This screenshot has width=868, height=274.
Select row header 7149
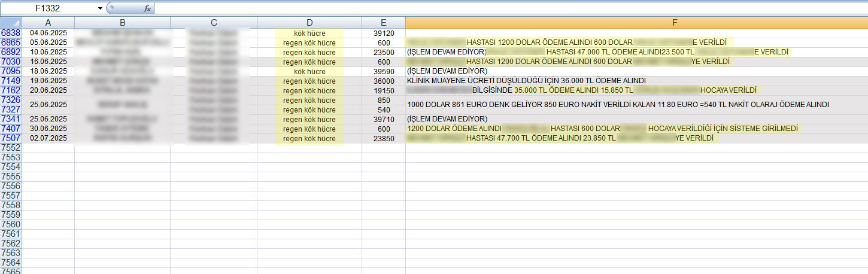click(11, 81)
